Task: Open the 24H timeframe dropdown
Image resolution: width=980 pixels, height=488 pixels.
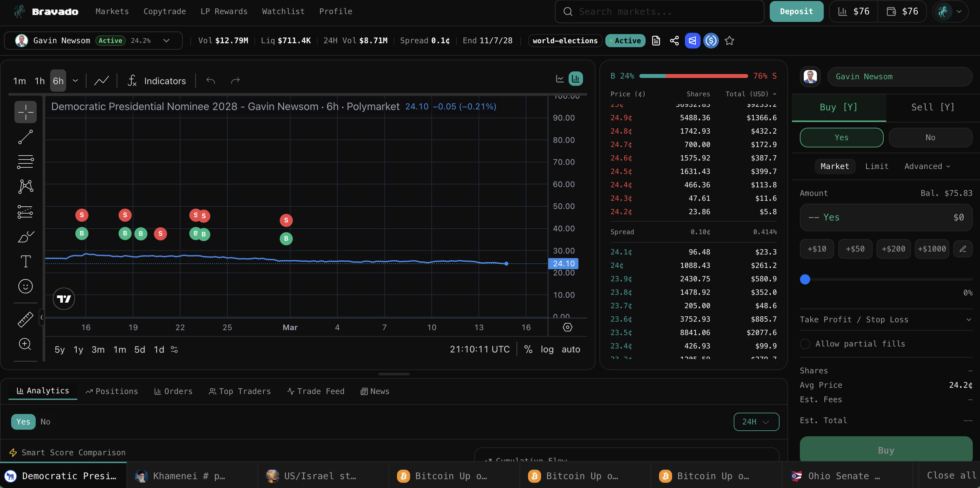Action: tap(756, 422)
